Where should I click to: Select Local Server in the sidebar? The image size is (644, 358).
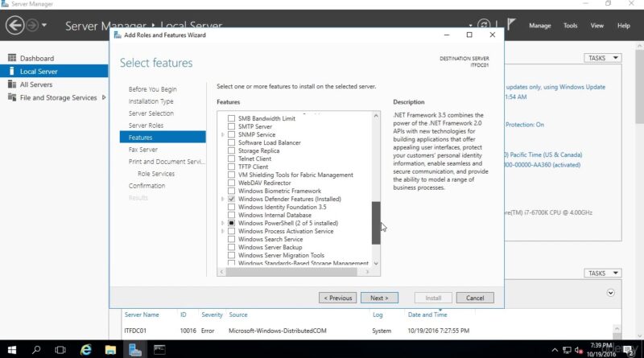click(54, 71)
